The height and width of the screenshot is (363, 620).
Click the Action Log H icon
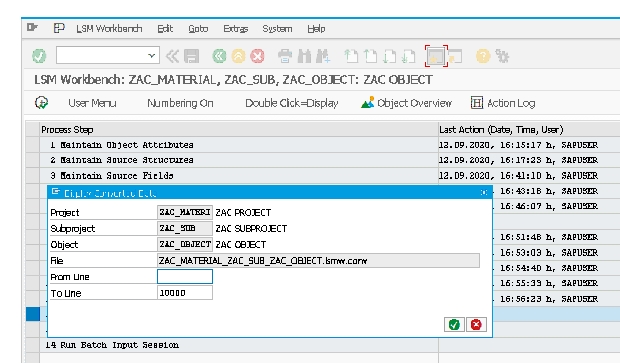(x=477, y=103)
